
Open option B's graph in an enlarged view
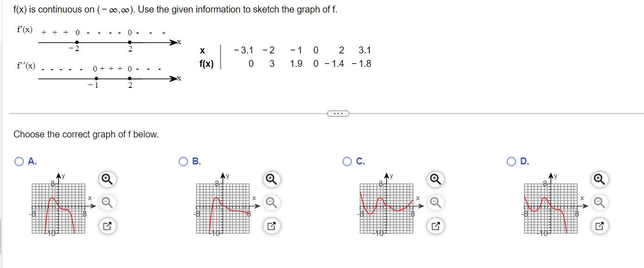click(x=271, y=226)
